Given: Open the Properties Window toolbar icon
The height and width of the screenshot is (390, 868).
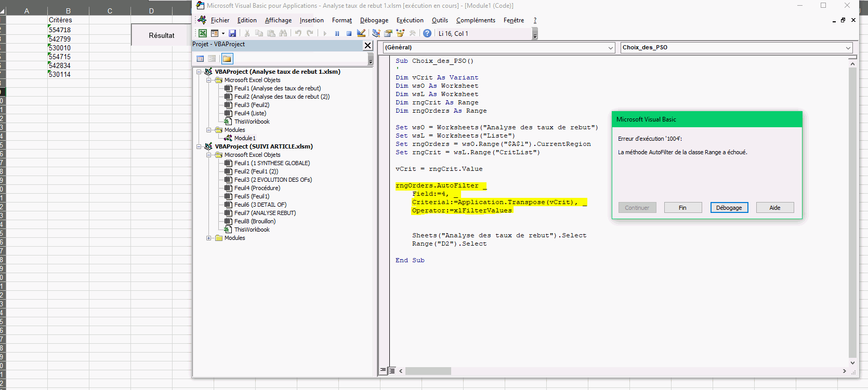Looking at the screenshot, I should pyautogui.click(x=388, y=33).
